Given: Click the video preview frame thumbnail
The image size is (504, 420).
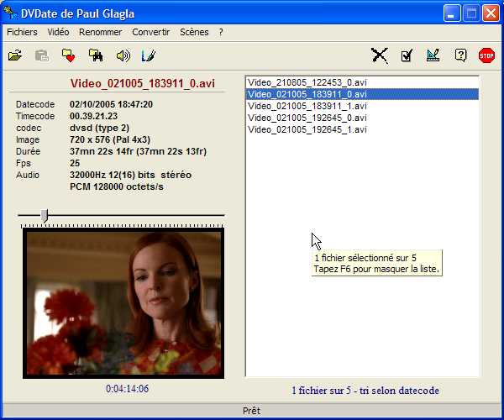Looking at the screenshot, I should pyautogui.click(x=123, y=303).
